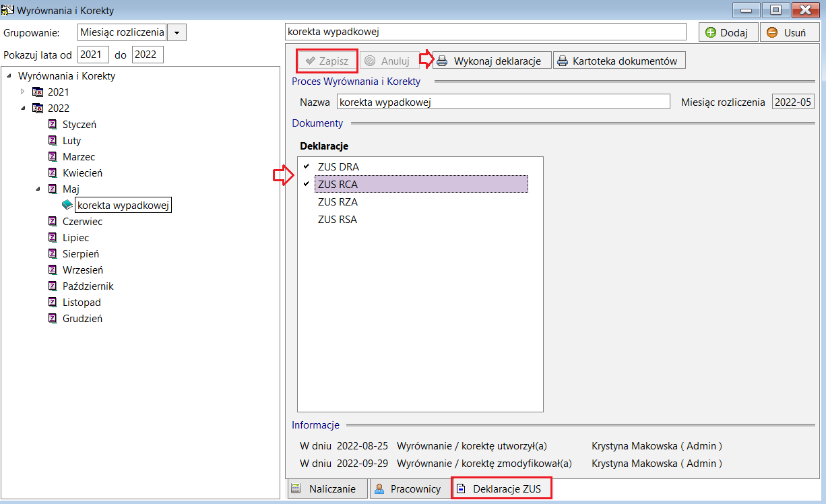Click the Zapisz button
The height and width of the screenshot is (504, 826).
click(327, 61)
